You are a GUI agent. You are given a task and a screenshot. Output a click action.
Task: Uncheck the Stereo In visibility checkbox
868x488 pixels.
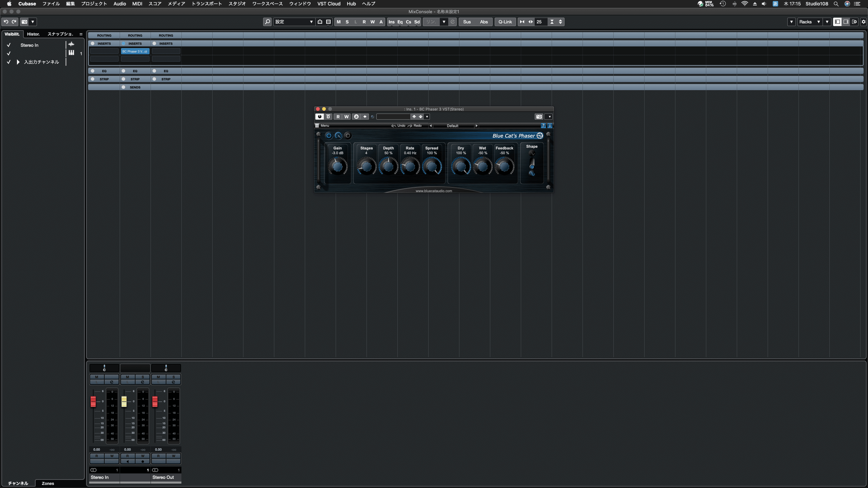click(x=8, y=45)
